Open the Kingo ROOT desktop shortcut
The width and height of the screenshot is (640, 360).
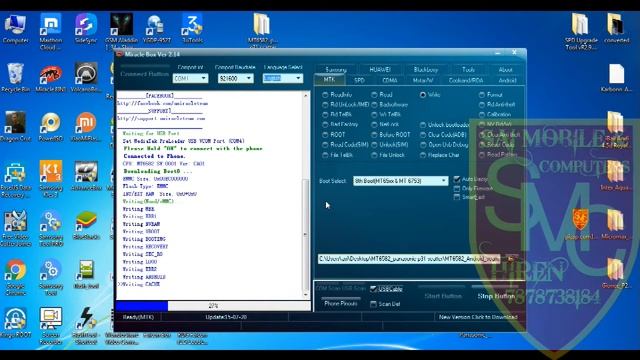click(15, 323)
